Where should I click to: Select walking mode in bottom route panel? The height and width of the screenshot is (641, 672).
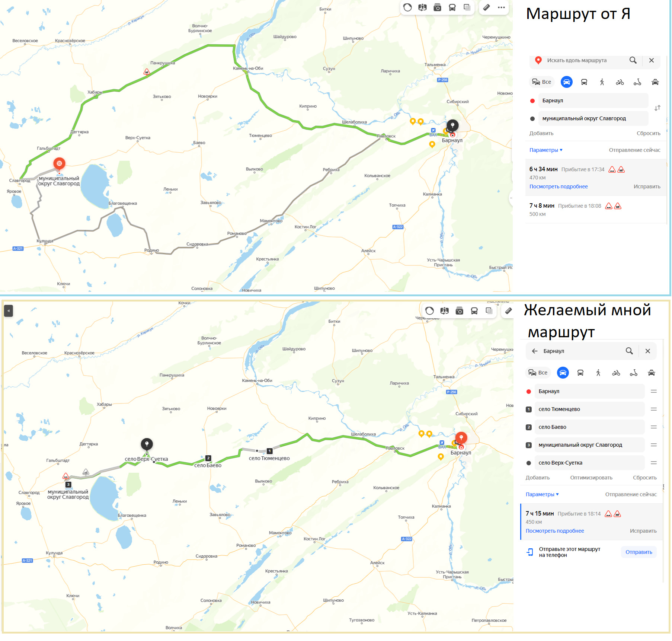pyautogui.click(x=598, y=373)
